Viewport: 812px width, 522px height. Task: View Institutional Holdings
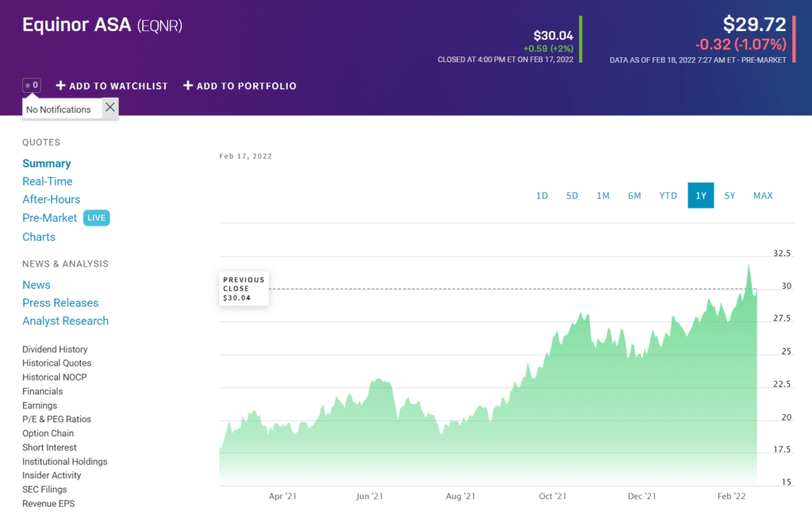[65, 462]
